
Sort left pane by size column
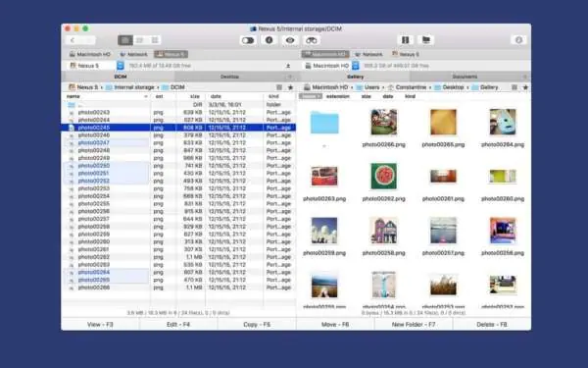pyautogui.click(x=195, y=96)
